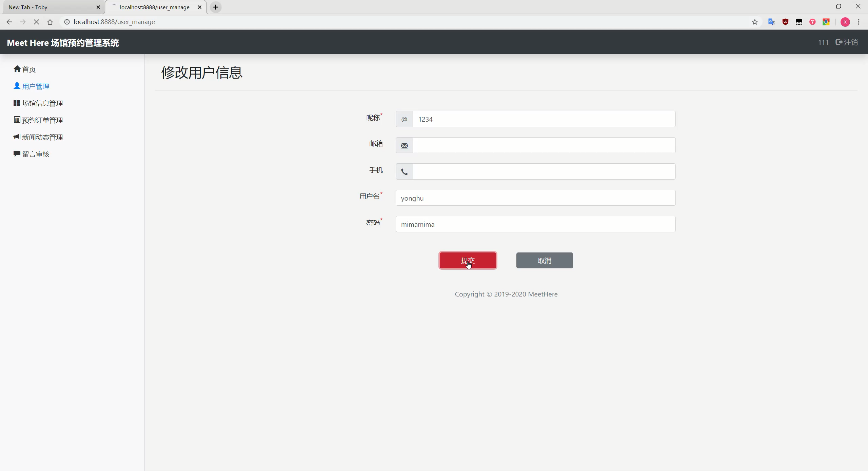The image size is (868, 471).
Task: Click the 密码 password input field
Action: pyautogui.click(x=535, y=224)
